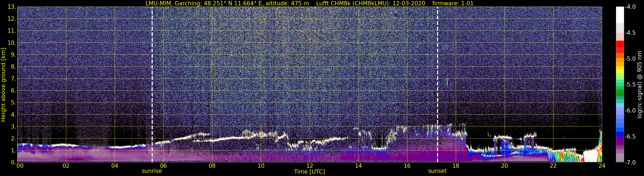Click the time axis tick label '12'

[310, 166]
